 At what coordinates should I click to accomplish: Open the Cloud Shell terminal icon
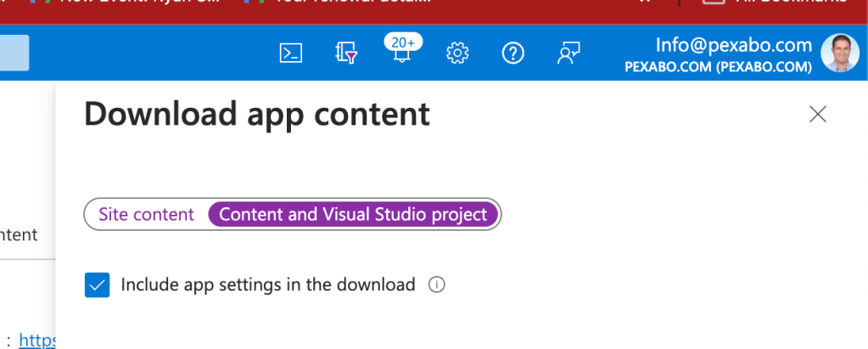pyautogui.click(x=291, y=53)
